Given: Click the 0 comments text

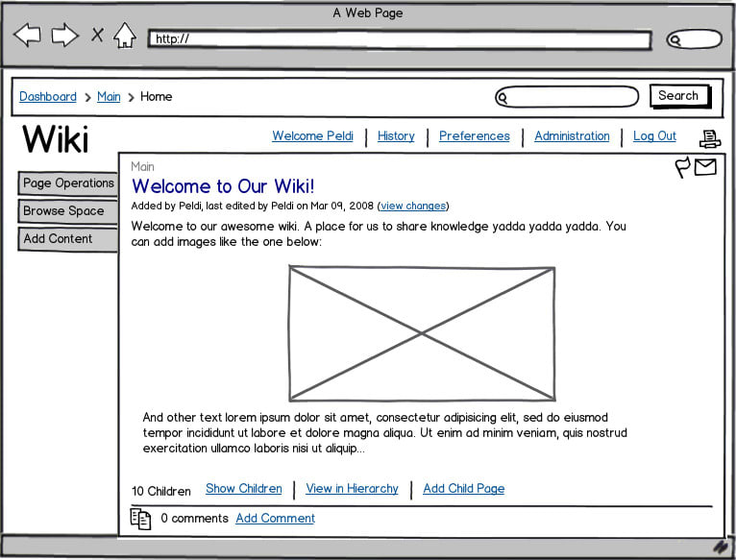Looking at the screenshot, I should pyautogui.click(x=194, y=519).
